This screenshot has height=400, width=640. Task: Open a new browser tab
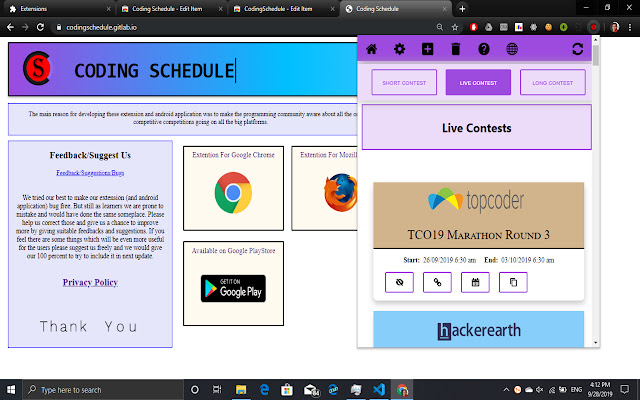click(462, 9)
